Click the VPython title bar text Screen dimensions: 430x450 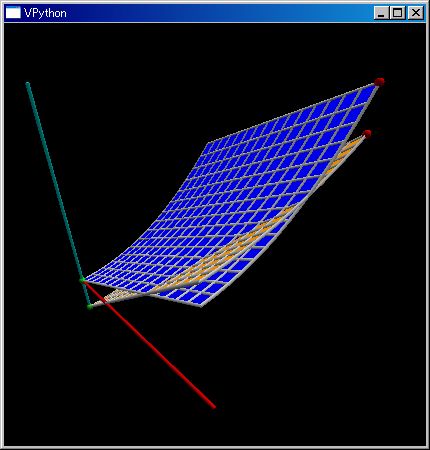click(x=45, y=13)
